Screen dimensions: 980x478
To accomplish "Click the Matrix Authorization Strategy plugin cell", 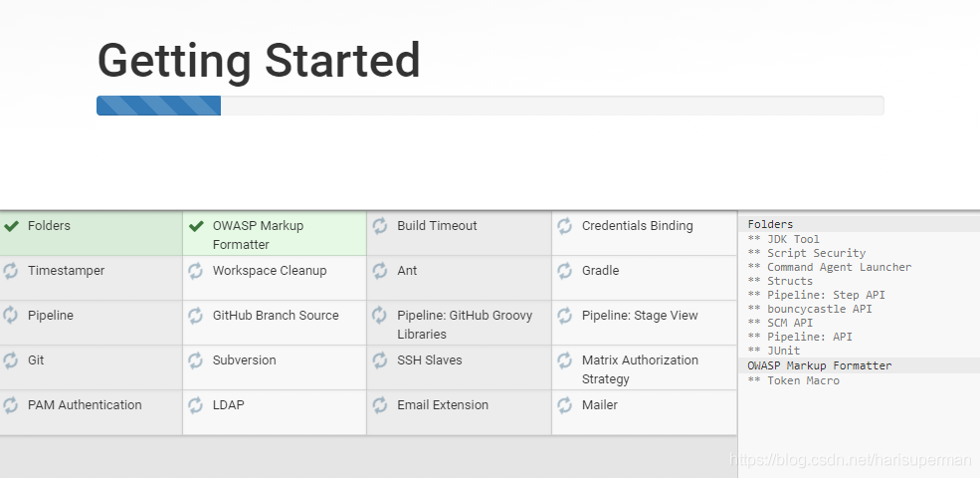I will [x=644, y=368].
